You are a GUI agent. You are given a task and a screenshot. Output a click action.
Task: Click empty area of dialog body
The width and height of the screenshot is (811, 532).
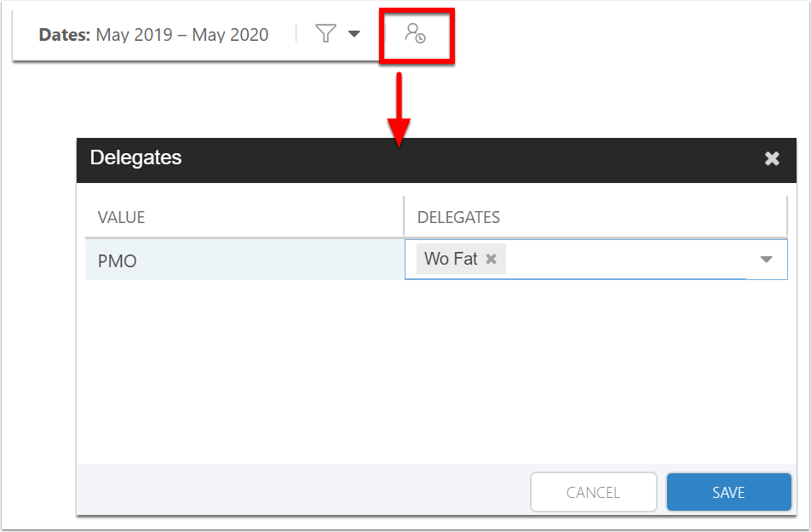[x=436, y=371]
